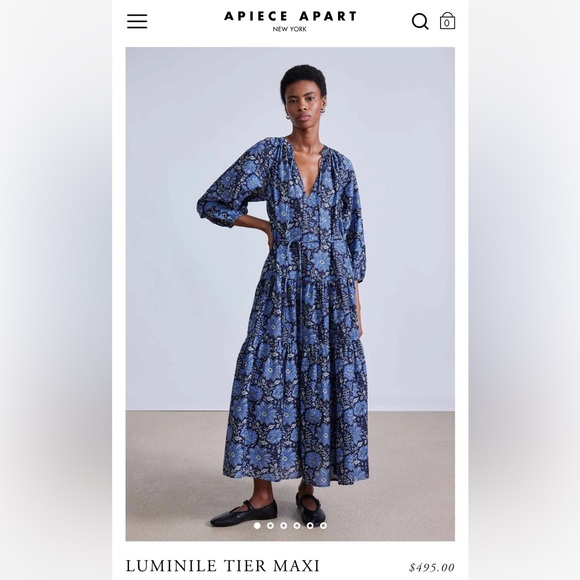Image resolution: width=580 pixels, height=580 pixels.
Task: Go home via APIECE APART logo
Action: (290, 16)
